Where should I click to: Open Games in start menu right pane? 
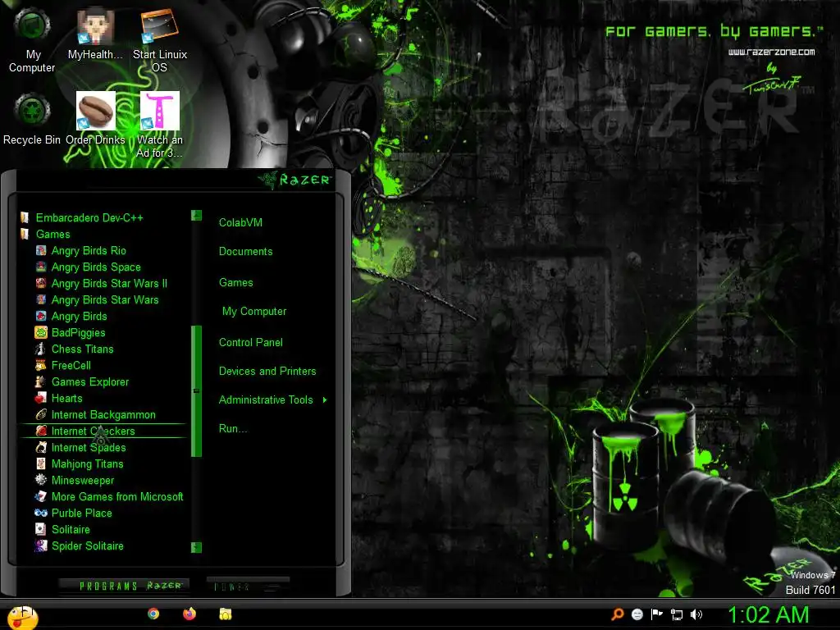pos(235,282)
